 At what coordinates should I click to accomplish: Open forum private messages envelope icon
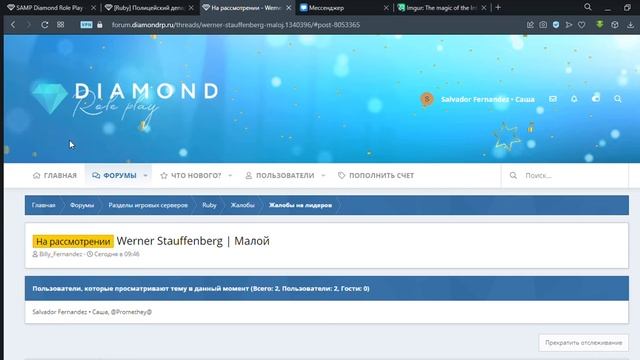click(x=553, y=99)
